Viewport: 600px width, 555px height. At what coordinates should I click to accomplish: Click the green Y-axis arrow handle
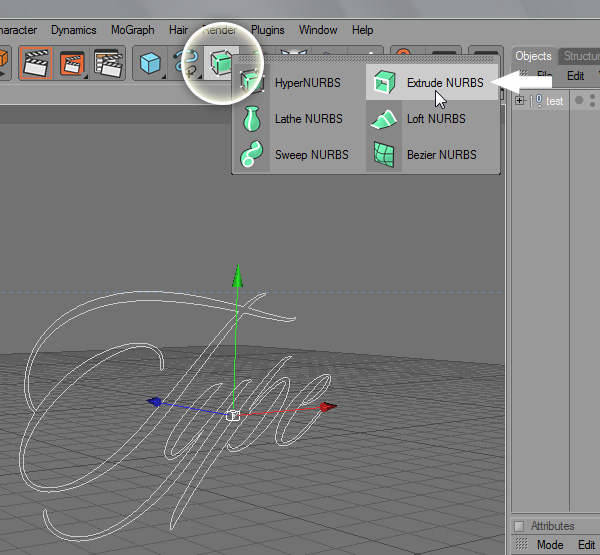click(237, 276)
